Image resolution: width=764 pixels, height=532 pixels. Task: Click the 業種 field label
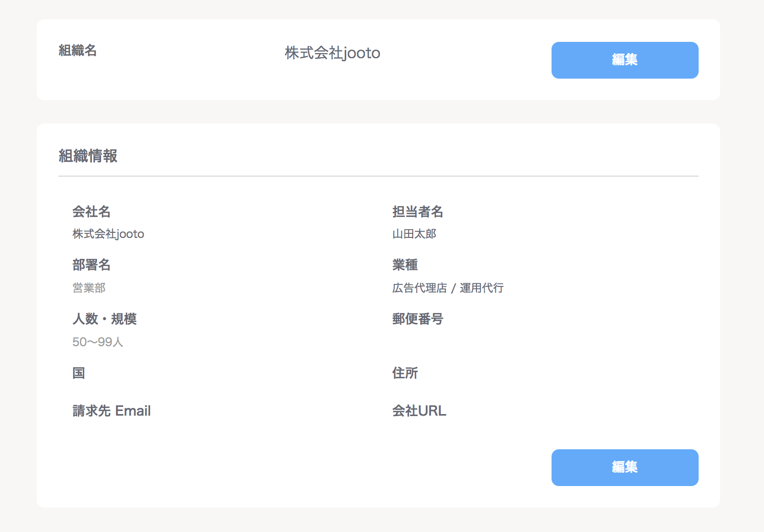click(x=405, y=264)
